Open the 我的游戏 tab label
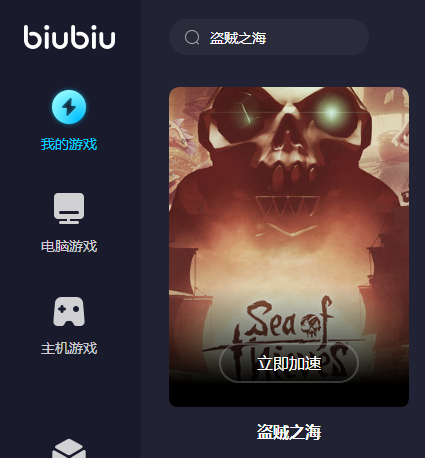The height and width of the screenshot is (458, 425). pos(69,144)
